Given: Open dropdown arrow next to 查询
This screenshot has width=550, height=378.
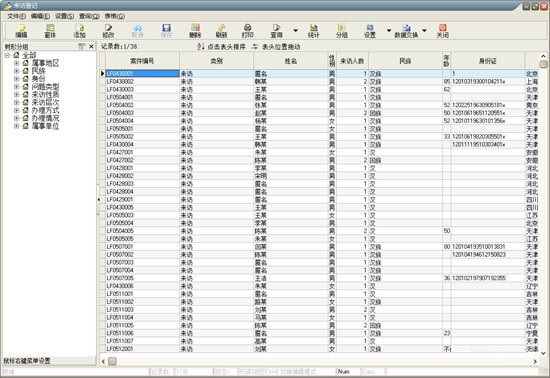Looking at the screenshot, I should click(x=295, y=31).
